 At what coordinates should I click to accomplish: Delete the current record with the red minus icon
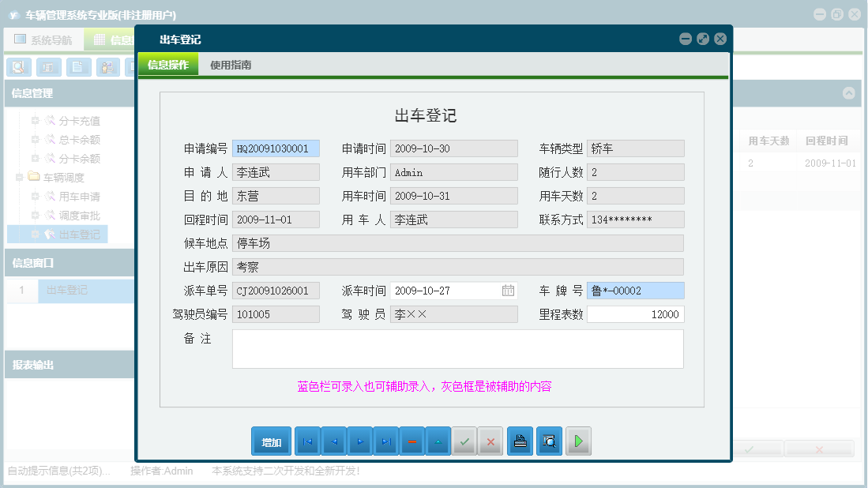[x=412, y=441]
